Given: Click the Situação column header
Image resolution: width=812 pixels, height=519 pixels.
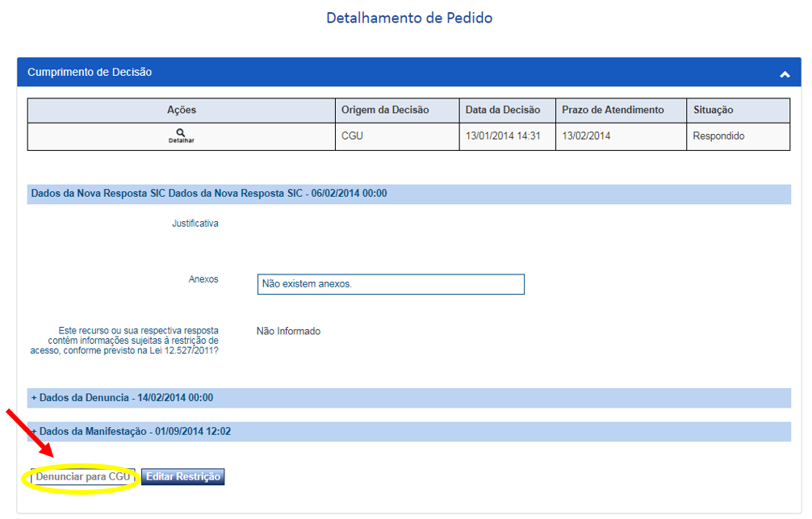Looking at the screenshot, I should 713,110.
